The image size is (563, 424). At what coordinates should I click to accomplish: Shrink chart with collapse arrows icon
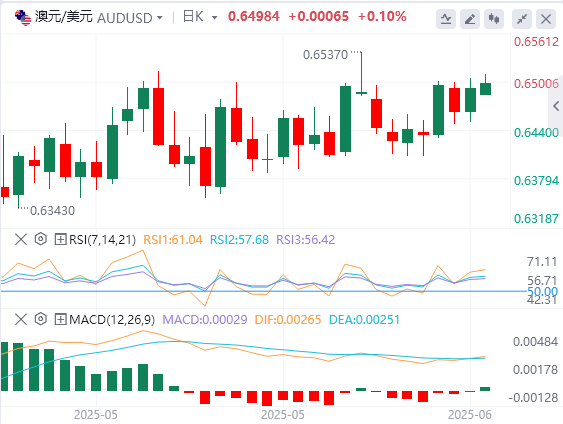pos(522,19)
